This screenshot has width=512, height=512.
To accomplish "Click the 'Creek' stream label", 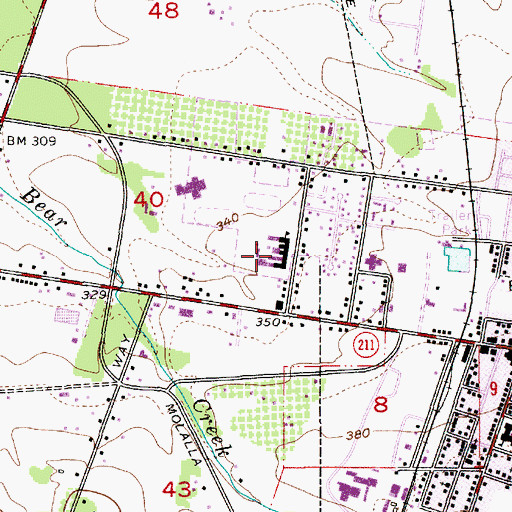I will click(212, 428).
